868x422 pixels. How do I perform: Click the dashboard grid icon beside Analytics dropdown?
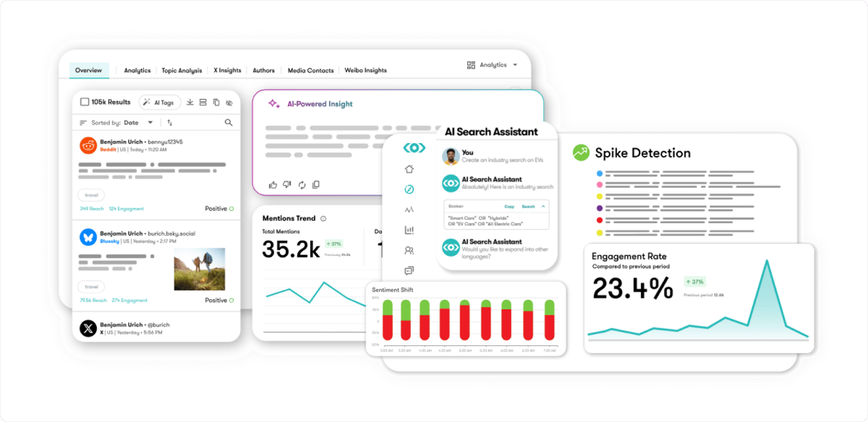[471, 65]
